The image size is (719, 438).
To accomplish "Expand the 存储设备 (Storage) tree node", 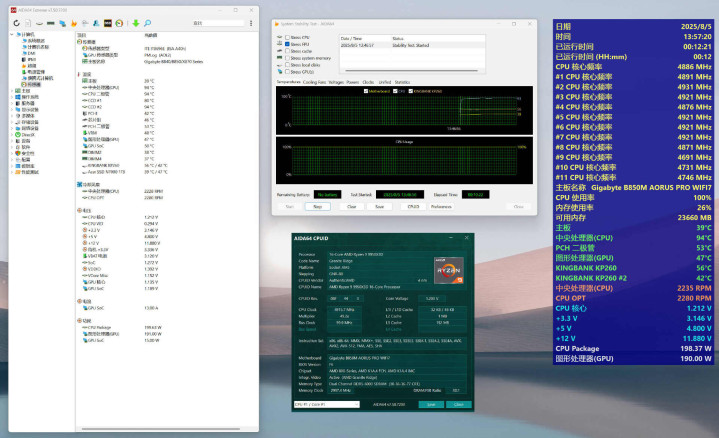I will click(12, 122).
